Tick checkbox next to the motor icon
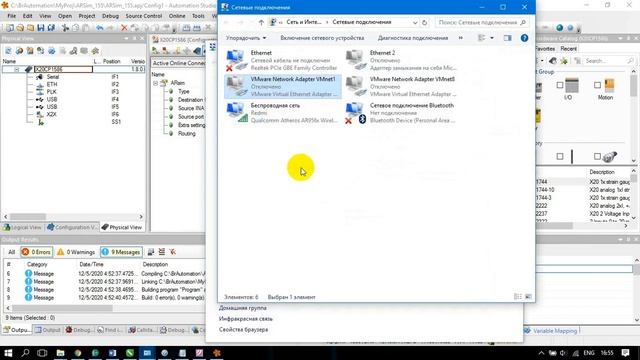This screenshot has height=360, width=640. (x=597, y=156)
